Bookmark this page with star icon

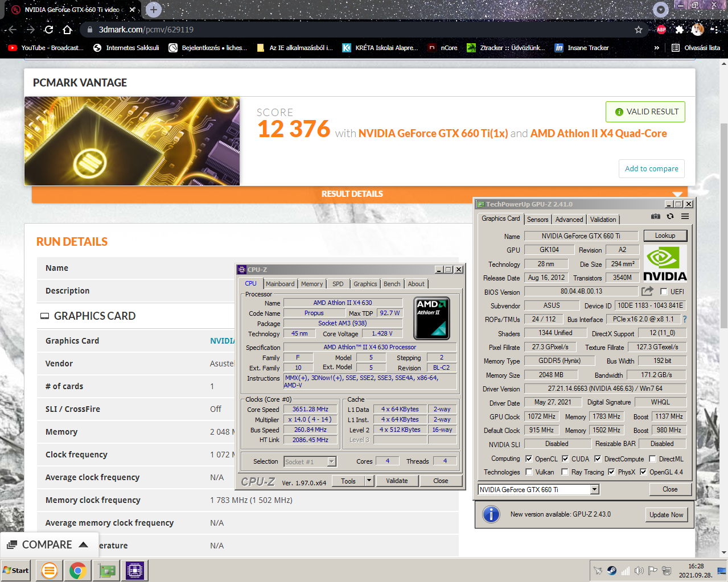(x=639, y=30)
